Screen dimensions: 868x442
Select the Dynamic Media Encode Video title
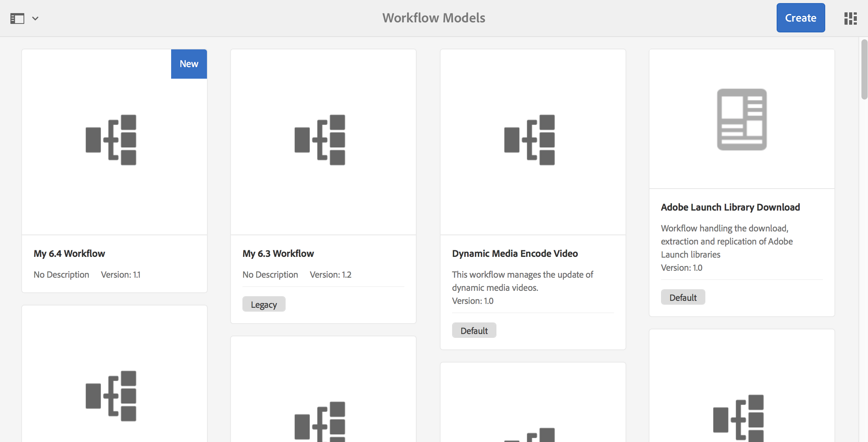pos(515,253)
